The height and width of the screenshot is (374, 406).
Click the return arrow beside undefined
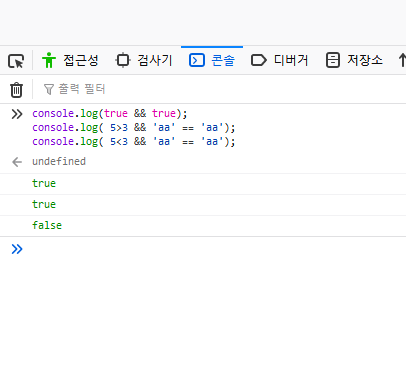17,162
